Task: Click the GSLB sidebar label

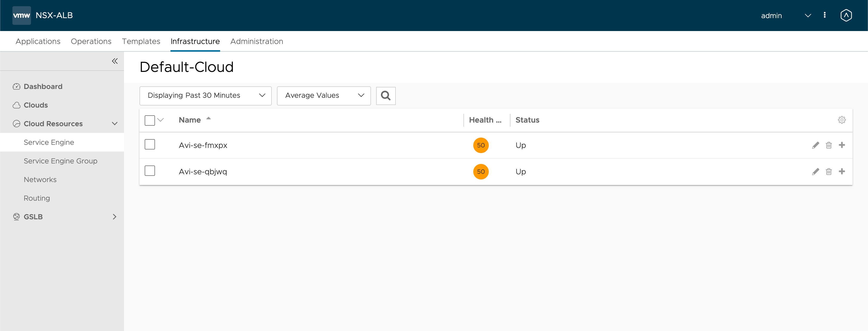Action: [x=33, y=217]
